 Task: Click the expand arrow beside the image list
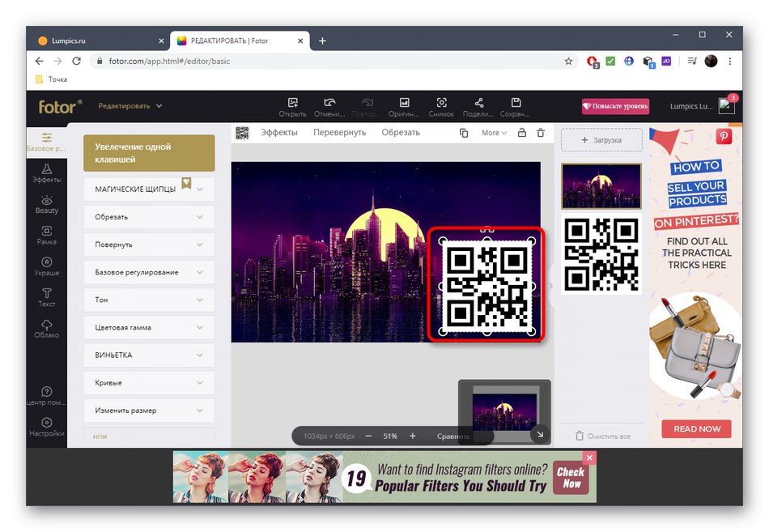point(550,286)
